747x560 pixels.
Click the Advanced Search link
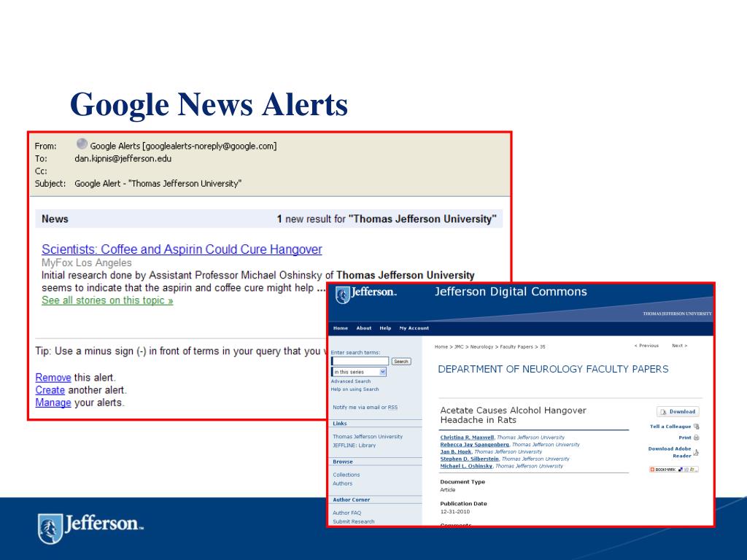[351, 381]
